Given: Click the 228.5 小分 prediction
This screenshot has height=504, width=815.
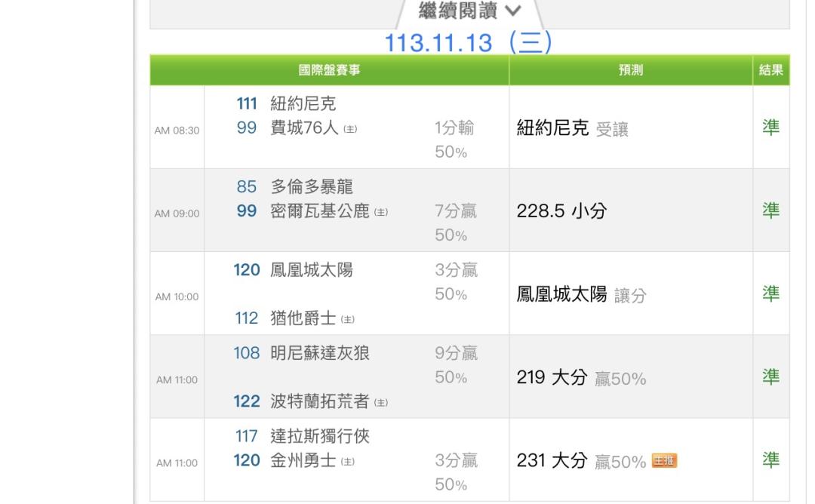Looking at the screenshot, I should point(561,211).
